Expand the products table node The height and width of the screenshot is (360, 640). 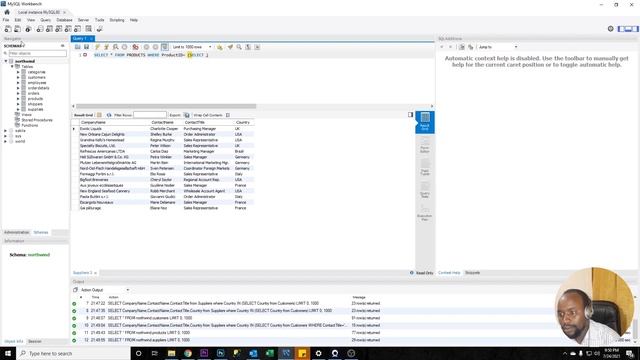[18, 99]
